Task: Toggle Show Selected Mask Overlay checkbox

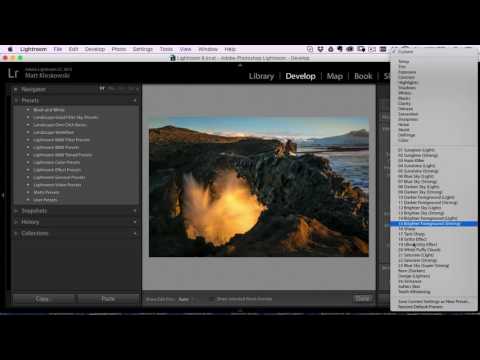Action: (212, 299)
